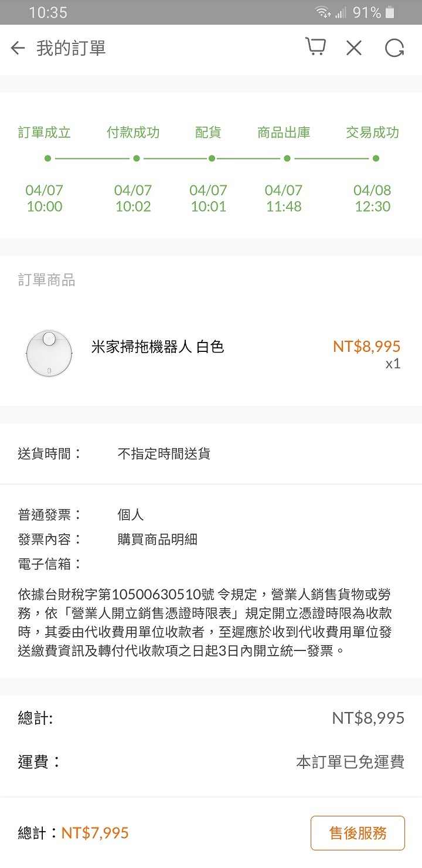
Task: Tap the back arrow icon
Action: point(18,48)
